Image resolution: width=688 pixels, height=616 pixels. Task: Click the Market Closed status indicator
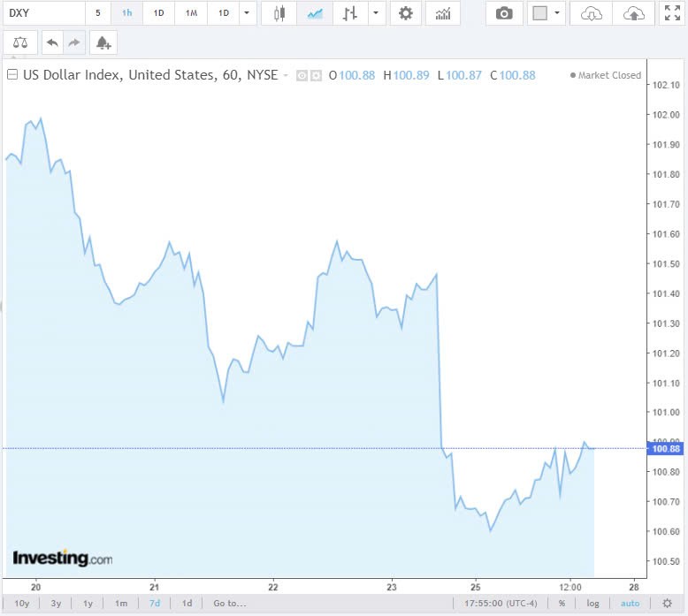pos(606,75)
